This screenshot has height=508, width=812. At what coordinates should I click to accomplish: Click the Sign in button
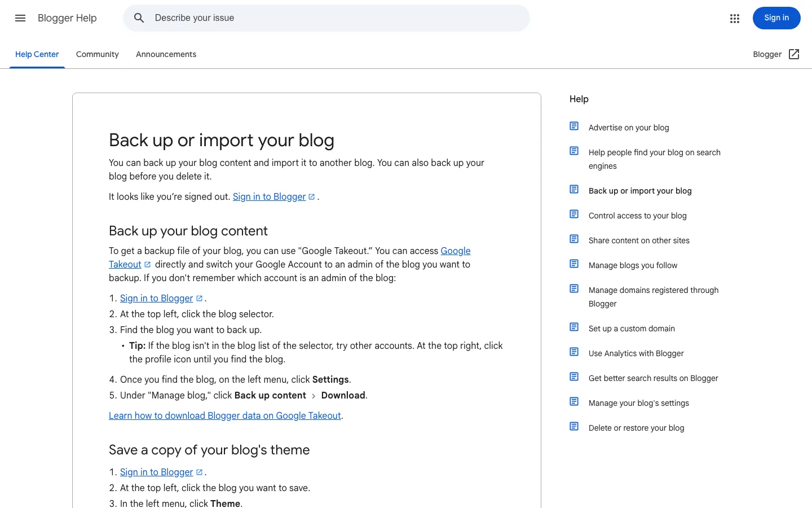coord(776,18)
